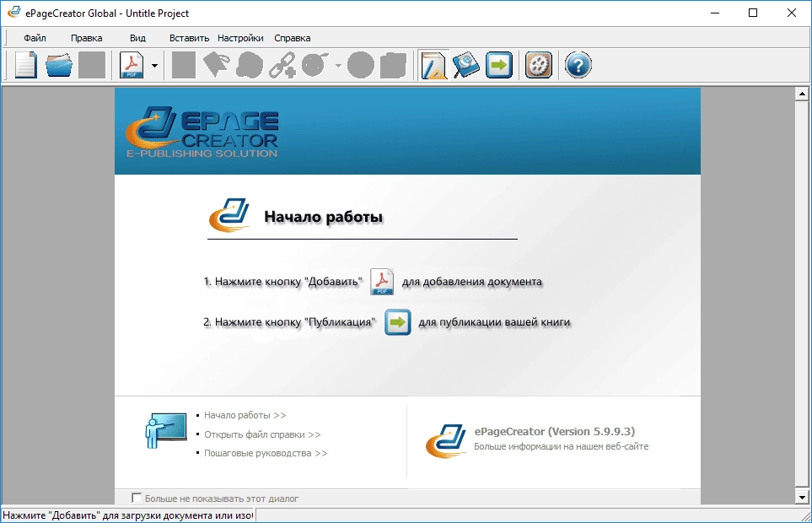Image resolution: width=812 pixels, height=523 pixels.
Task: Click the greyed-out stacked pages icon
Action: click(393, 65)
